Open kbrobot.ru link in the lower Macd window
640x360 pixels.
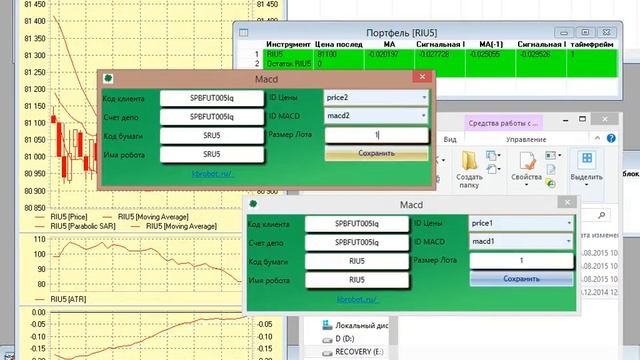click(357, 299)
